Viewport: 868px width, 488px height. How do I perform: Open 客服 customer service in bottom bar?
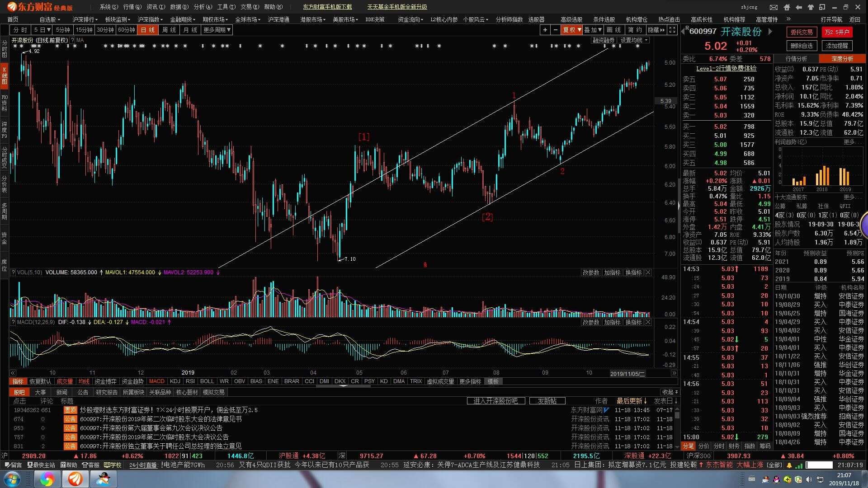click(91, 465)
